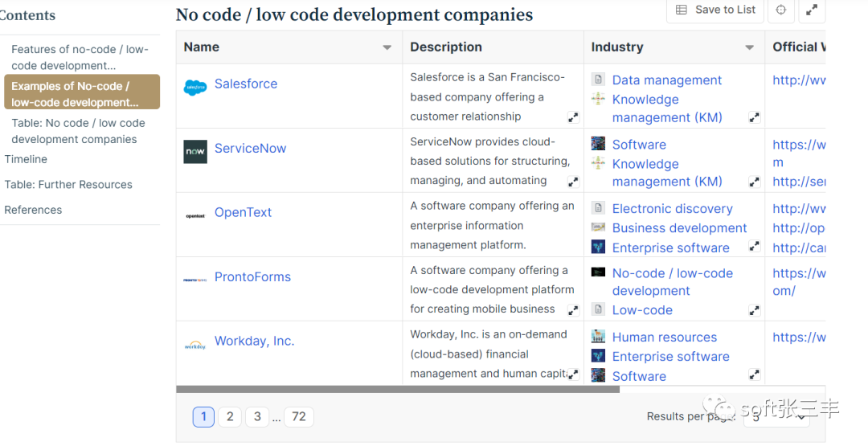868x446 pixels.
Task: Open the Data management industry link
Action: click(667, 80)
